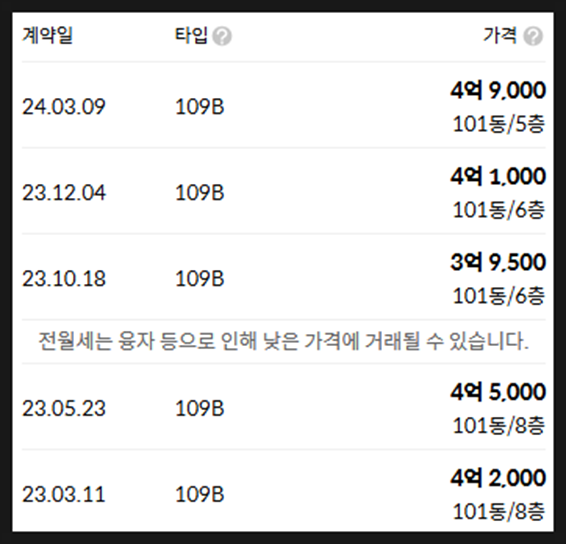Click the 가격 column header
This screenshot has height=544, width=566.
(500, 35)
